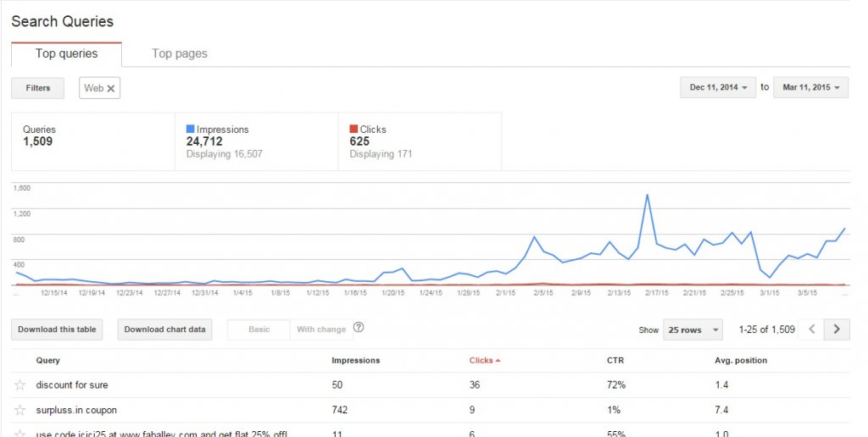Click Download chart data button
Screen dimensions: 868x437
165,329
